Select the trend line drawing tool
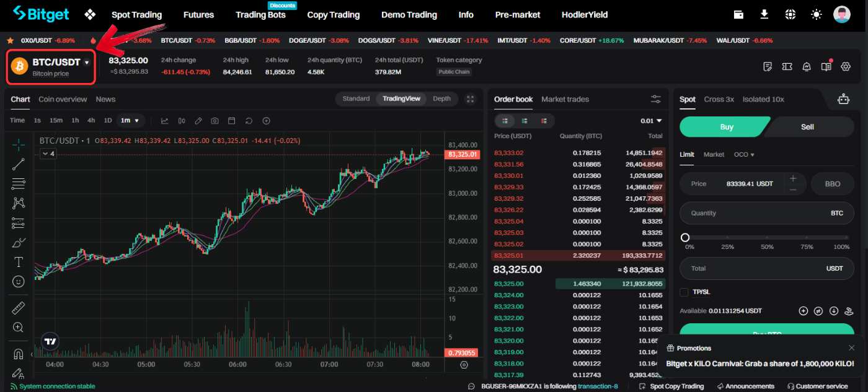 tap(19, 164)
